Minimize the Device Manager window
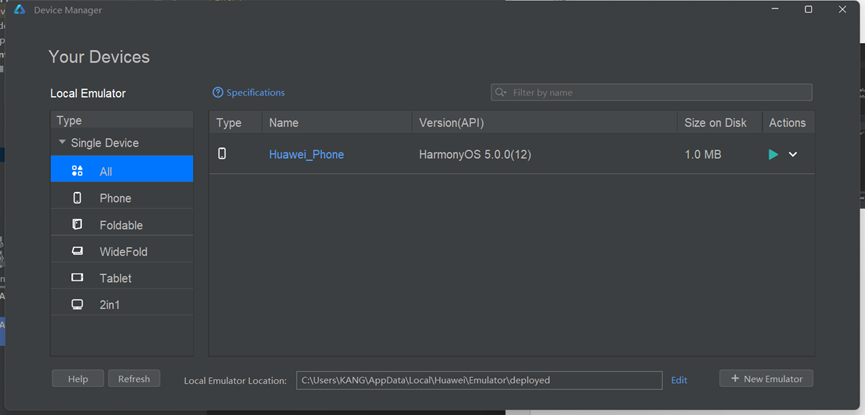The width and height of the screenshot is (865, 415). [x=775, y=9]
